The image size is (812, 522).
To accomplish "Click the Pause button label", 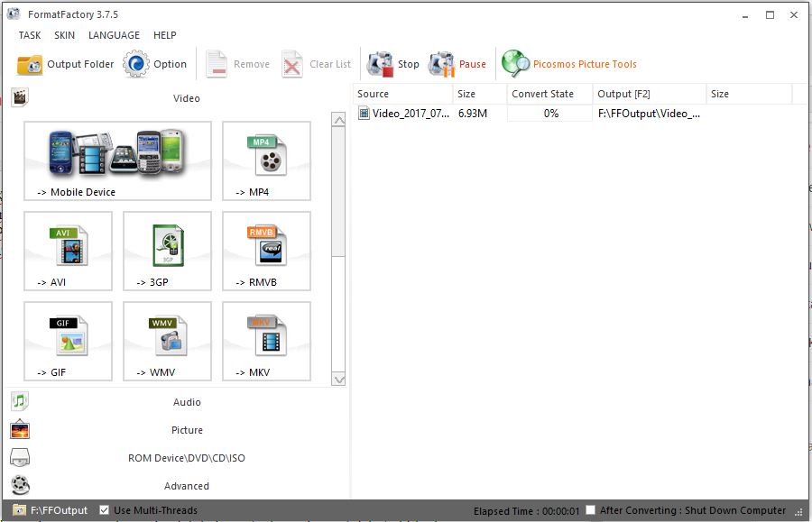I will (x=472, y=64).
